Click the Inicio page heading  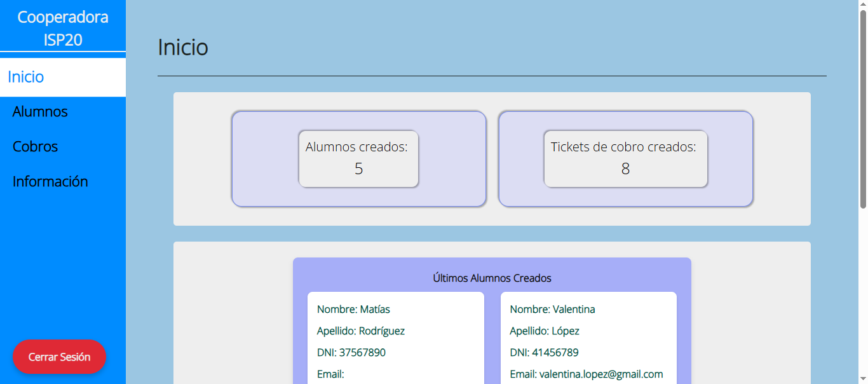coord(183,48)
